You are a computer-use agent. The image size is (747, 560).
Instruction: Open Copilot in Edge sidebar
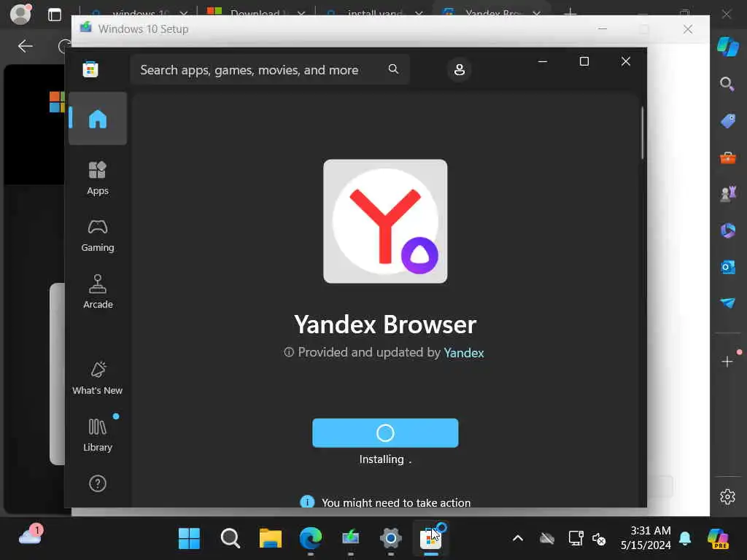coord(727,47)
